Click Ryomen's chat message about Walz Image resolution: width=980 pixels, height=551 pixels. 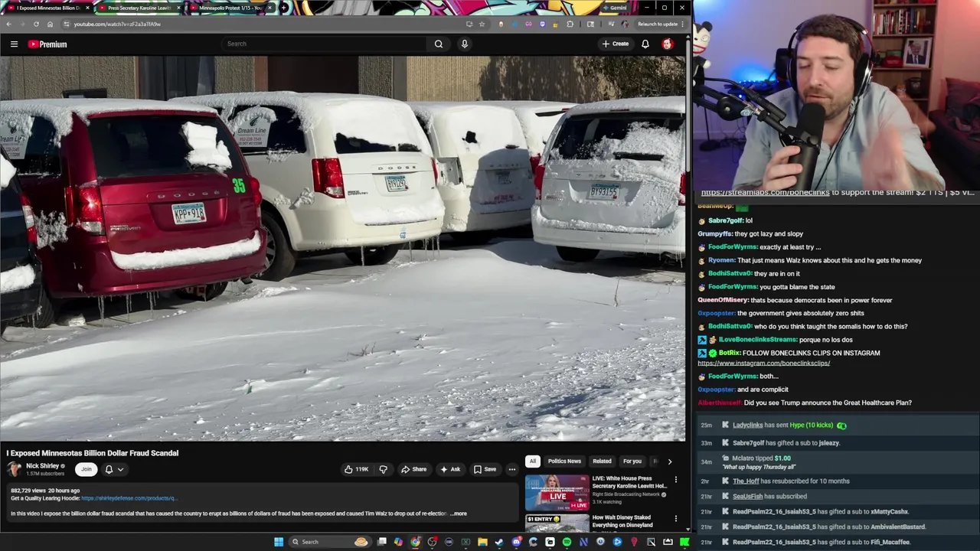(809, 260)
